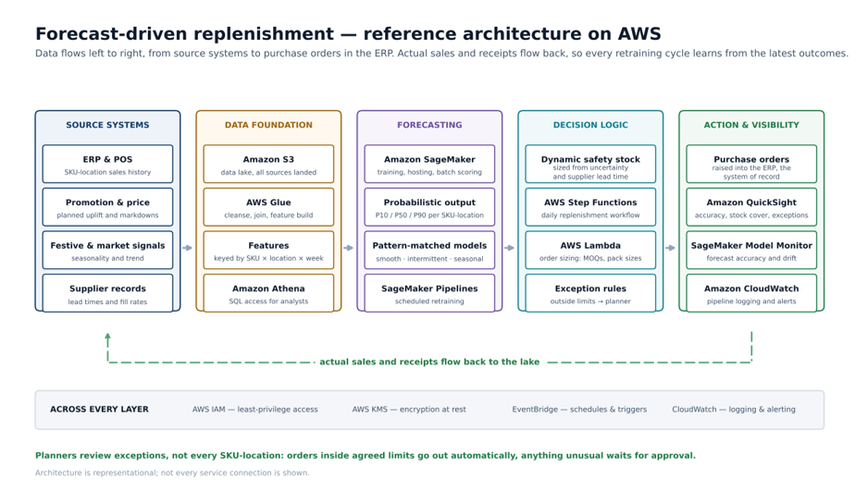This screenshot has width=868, height=504.
Task: Click the SageMaker Model Monitor card
Action: click(751, 250)
